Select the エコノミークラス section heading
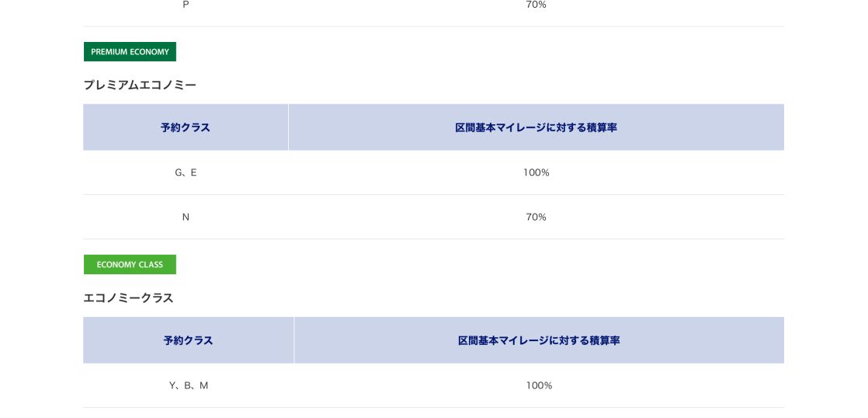This screenshot has width=868, height=418. pos(128,298)
